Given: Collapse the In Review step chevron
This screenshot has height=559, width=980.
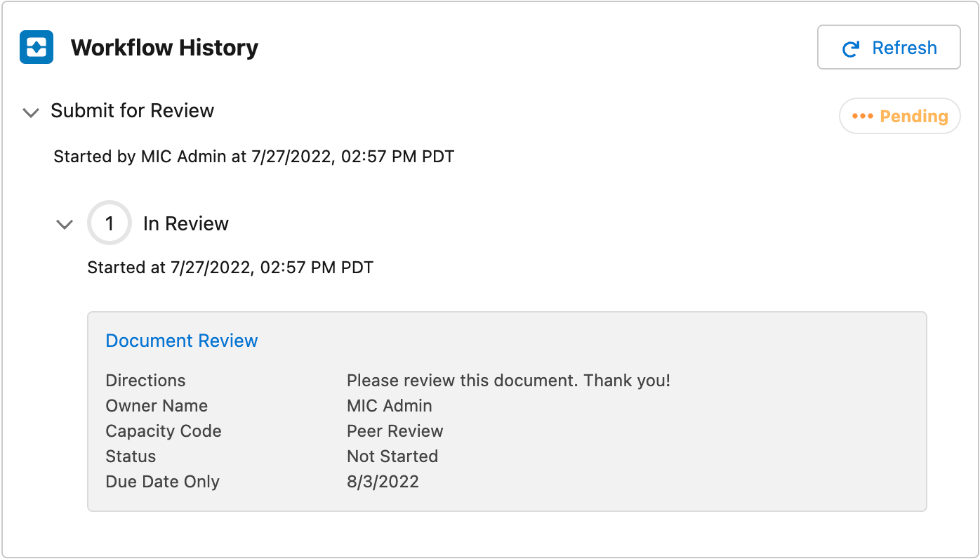Looking at the screenshot, I should tap(65, 225).
